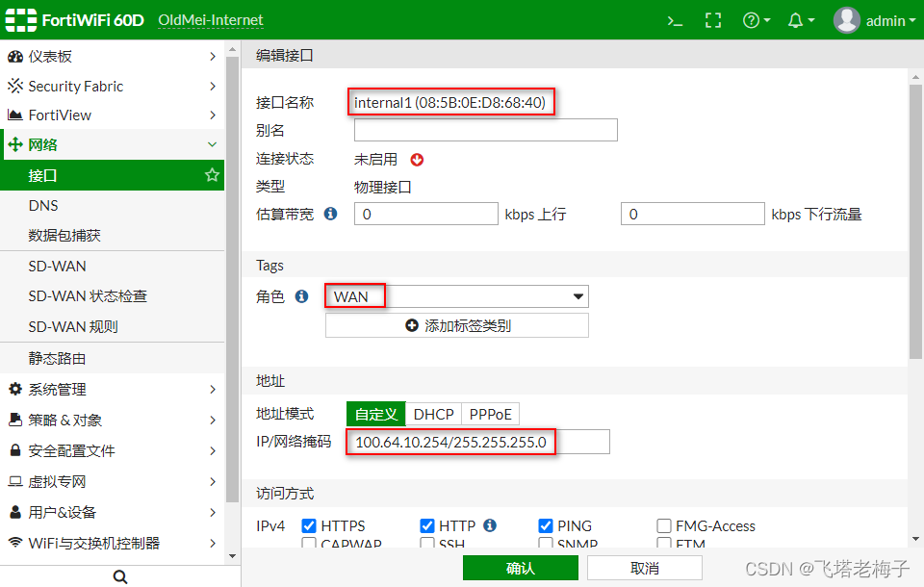
Task: Favorite the 接口 page with star
Action: (x=212, y=175)
